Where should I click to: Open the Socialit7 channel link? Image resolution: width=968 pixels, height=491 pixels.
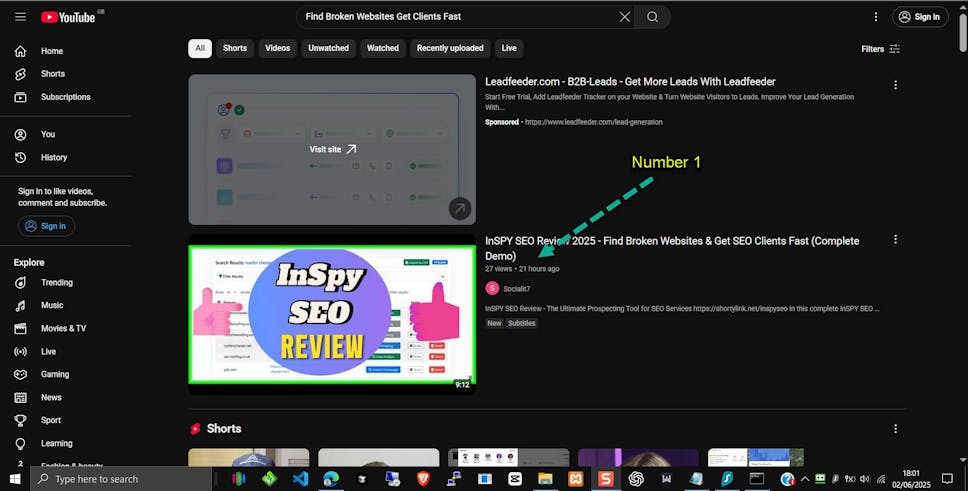tap(516, 289)
